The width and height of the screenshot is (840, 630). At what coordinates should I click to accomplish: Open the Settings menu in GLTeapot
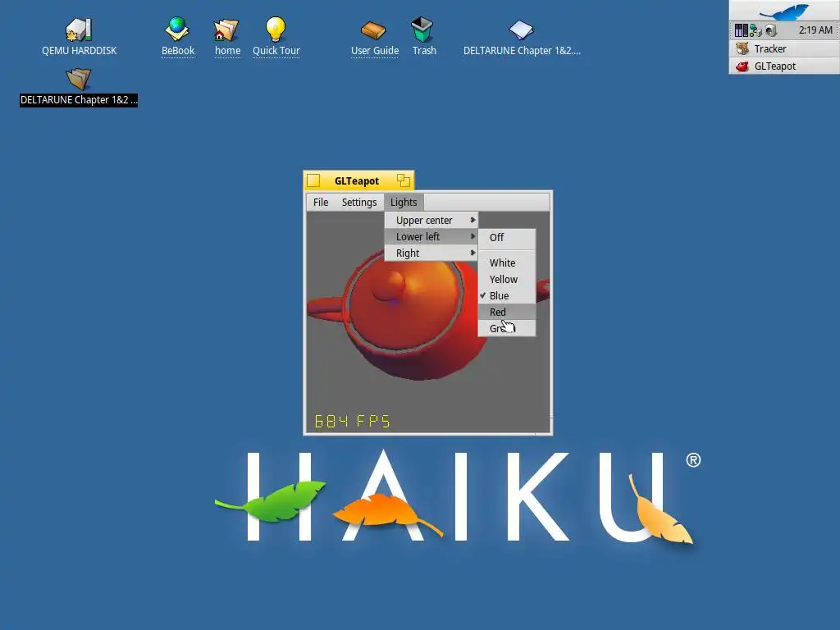[359, 203]
